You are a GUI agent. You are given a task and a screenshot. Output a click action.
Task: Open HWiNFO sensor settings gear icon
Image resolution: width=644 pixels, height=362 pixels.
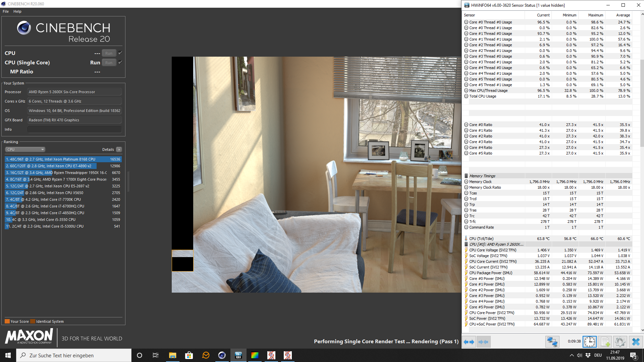point(620,342)
